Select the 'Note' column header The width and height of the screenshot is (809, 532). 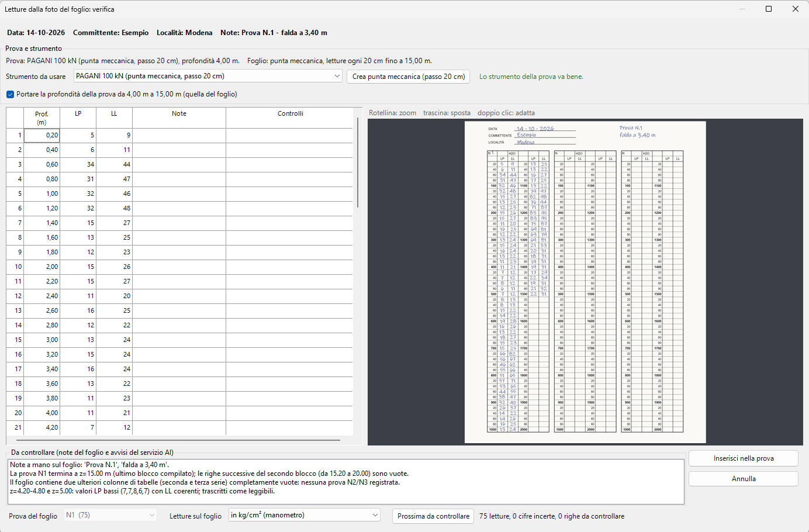click(x=179, y=118)
